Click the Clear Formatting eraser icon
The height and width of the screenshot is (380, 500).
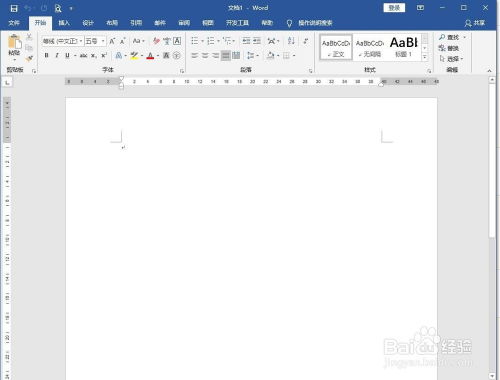[156, 41]
